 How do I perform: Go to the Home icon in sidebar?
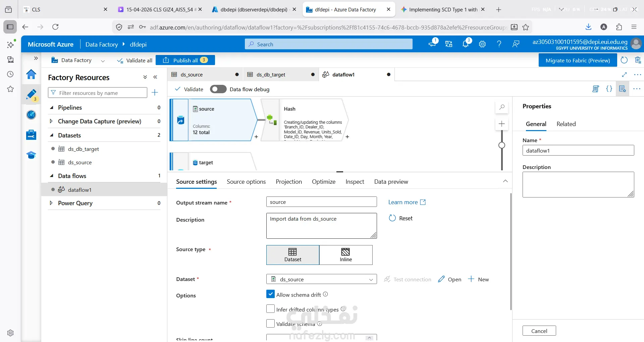pyautogui.click(x=31, y=74)
